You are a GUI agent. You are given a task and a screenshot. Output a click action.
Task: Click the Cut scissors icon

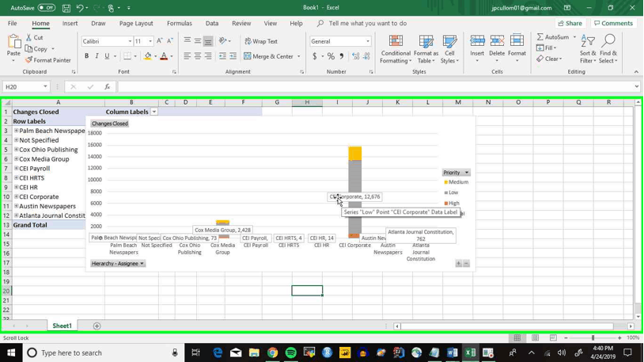pos(28,37)
